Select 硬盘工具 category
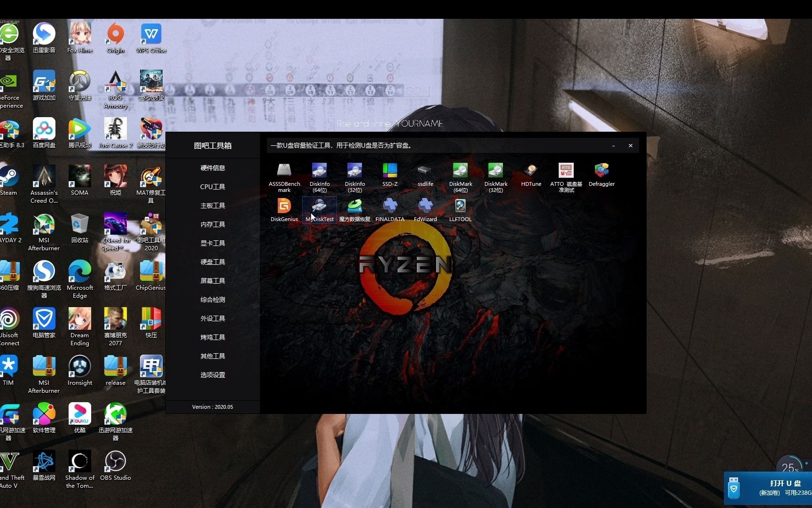The height and width of the screenshot is (508, 812). point(213,262)
